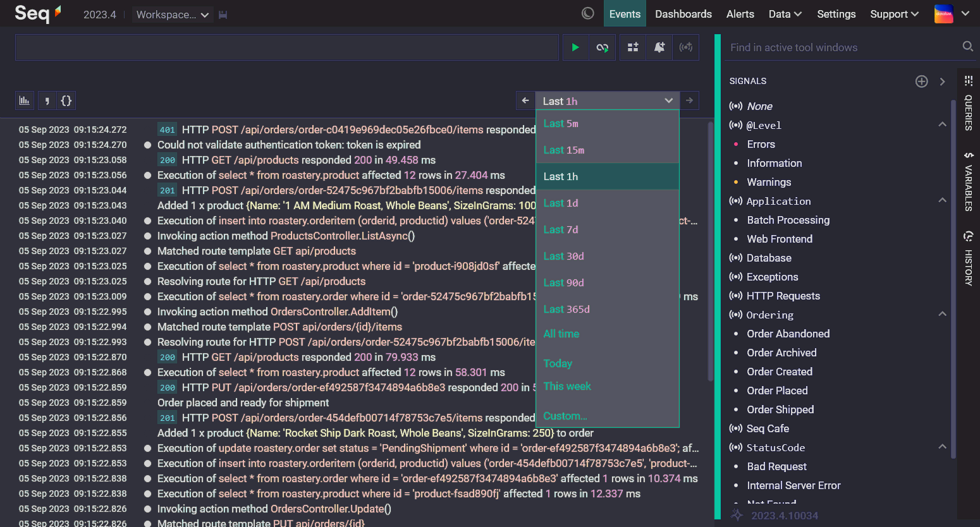Create alert bell icon
The width and height of the screenshot is (980, 527).
659,47
